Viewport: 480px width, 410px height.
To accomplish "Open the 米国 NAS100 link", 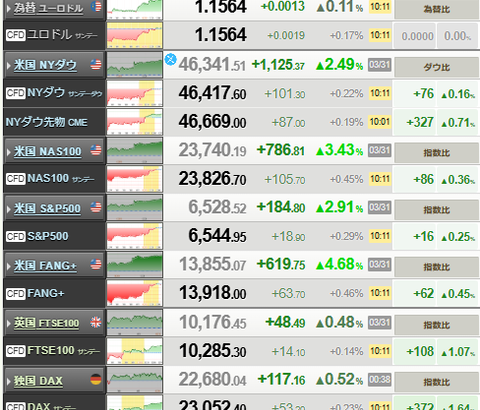I will pos(48,151).
